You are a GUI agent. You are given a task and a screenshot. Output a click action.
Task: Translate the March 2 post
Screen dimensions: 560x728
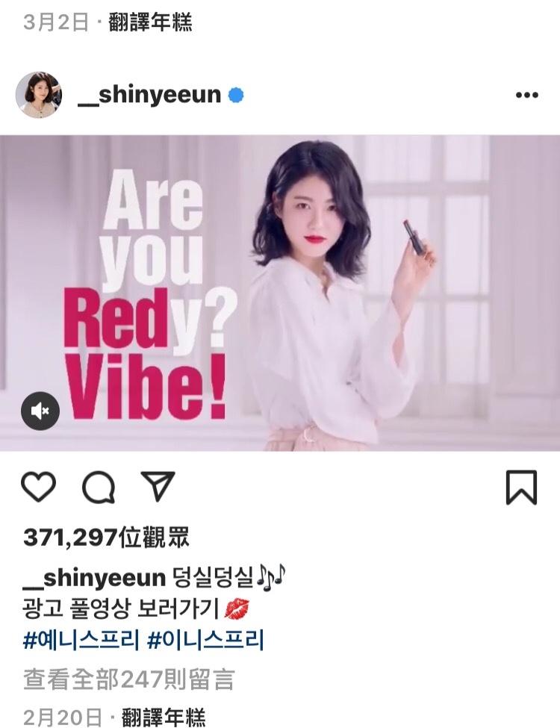pyautogui.click(x=150, y=22)
